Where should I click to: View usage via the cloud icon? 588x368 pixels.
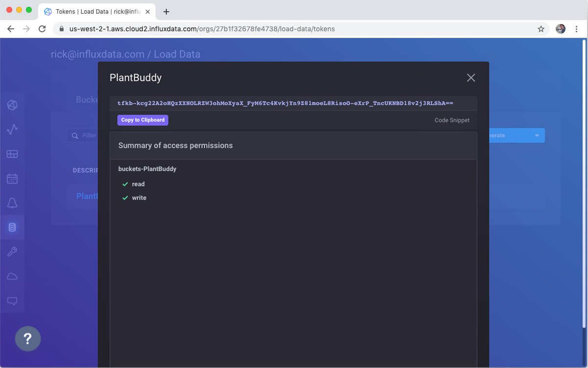point(12,276)
